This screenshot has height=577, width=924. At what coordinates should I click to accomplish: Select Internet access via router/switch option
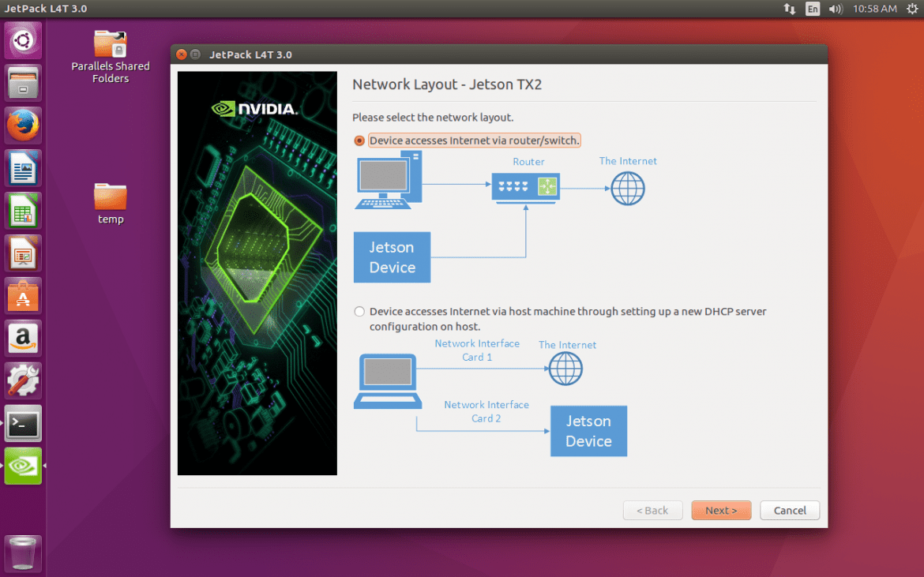point(359,141)
